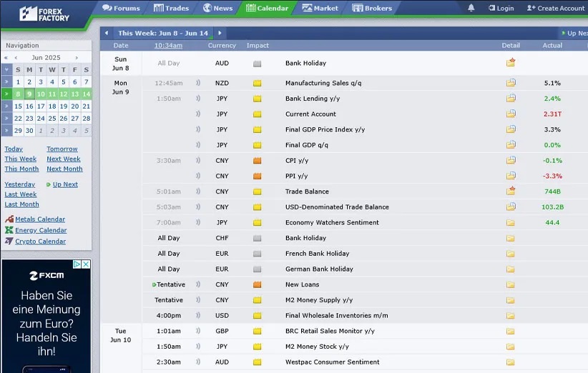The height and width of the screenshot is (373, 588).
Task: Click the Next Week link
Action: tap(64, 159)
